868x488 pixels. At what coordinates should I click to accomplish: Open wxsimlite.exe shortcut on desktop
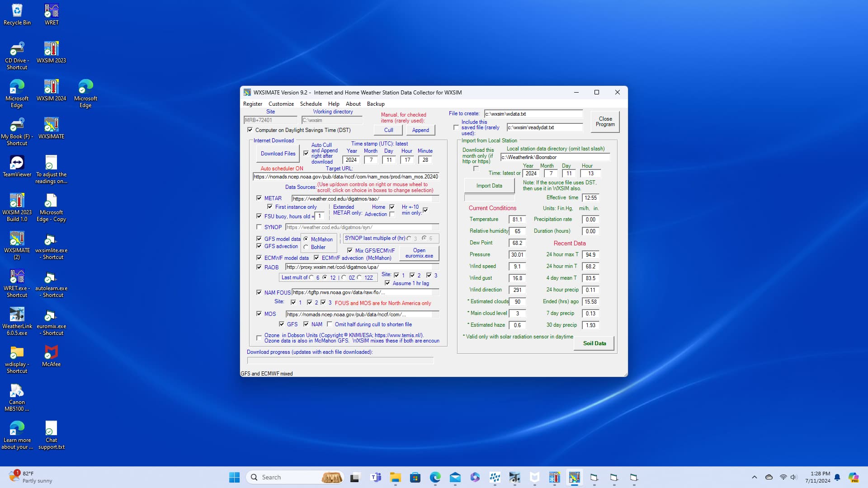[x=51, y=245]
